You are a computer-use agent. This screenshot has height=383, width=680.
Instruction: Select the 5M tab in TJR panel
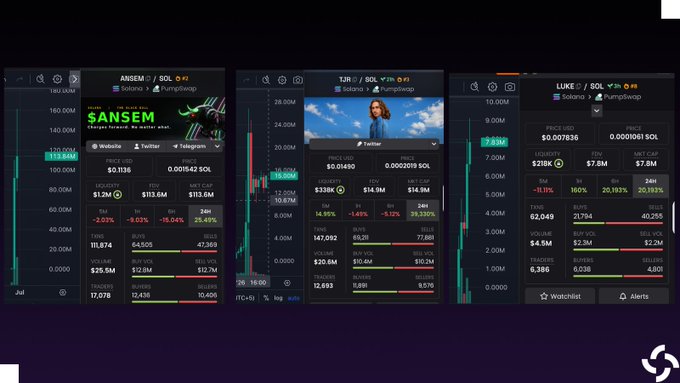click(326, 210)
